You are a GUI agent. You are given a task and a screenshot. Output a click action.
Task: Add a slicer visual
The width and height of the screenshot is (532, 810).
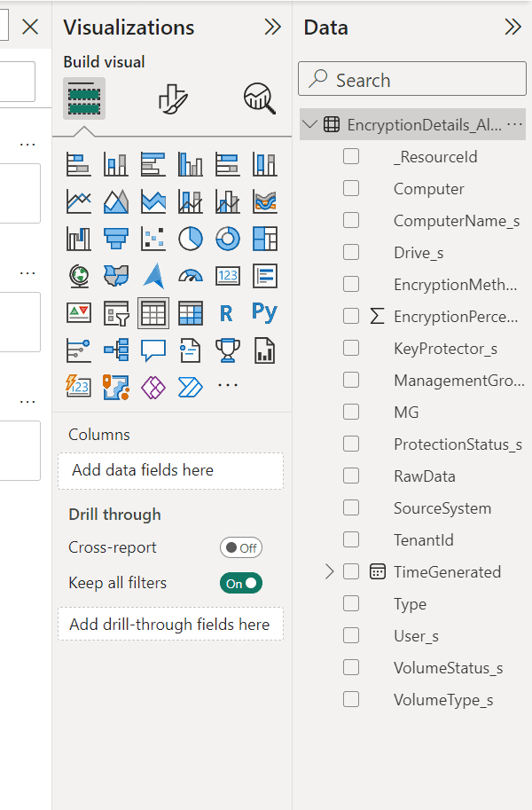tap(116, 312)
